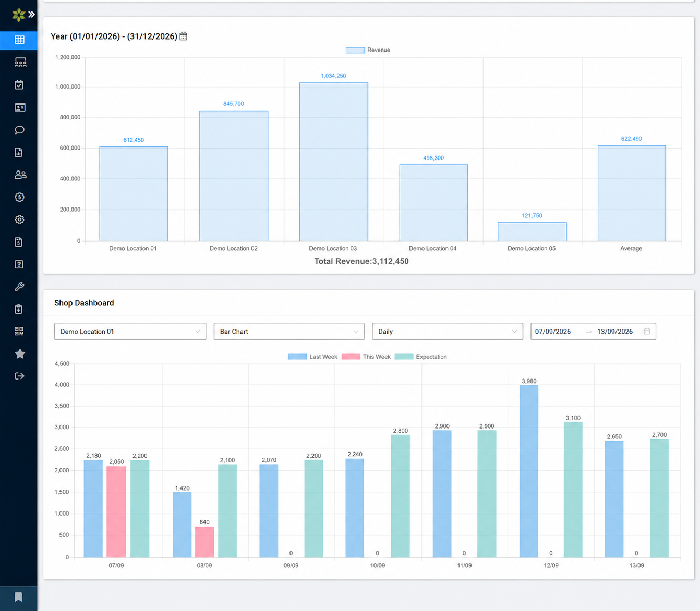Toggle the Expectation legend series

point(421,357)
